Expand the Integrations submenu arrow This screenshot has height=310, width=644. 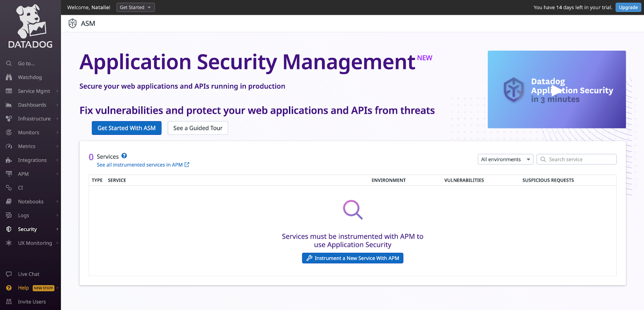58,160
